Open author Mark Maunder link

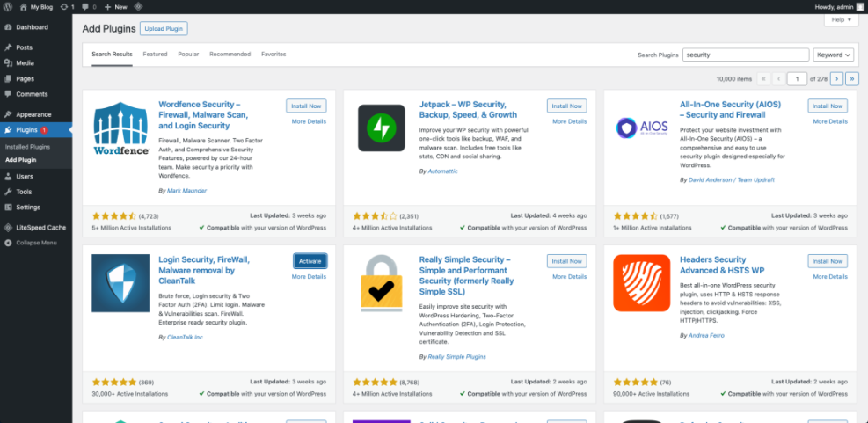(187, 191)
